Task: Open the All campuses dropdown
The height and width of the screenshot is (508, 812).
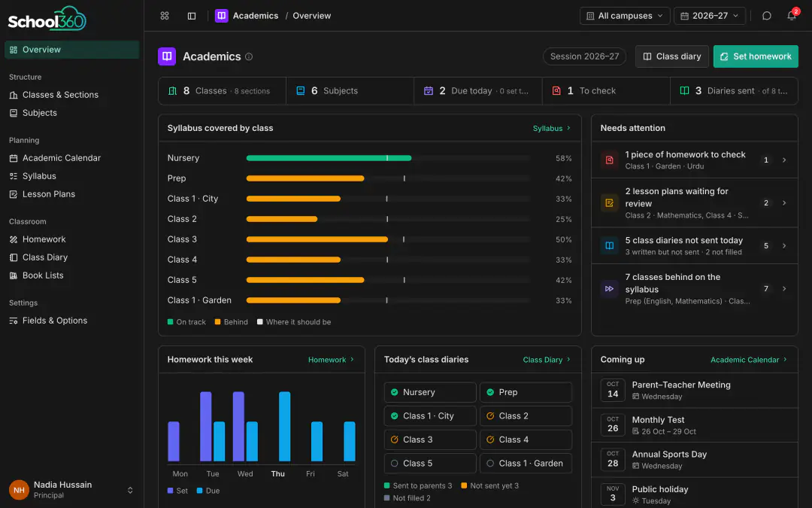Action: (x=625, y=16)
